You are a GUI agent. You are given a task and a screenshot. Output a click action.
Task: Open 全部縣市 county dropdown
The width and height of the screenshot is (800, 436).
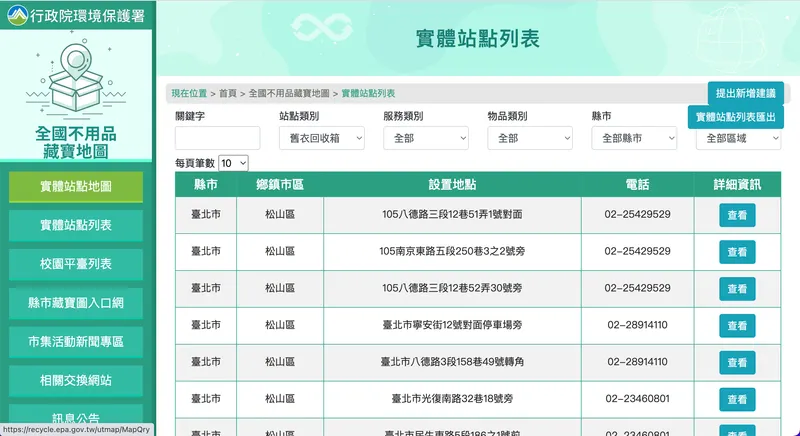pyautogui.click(x=634, y=138)
